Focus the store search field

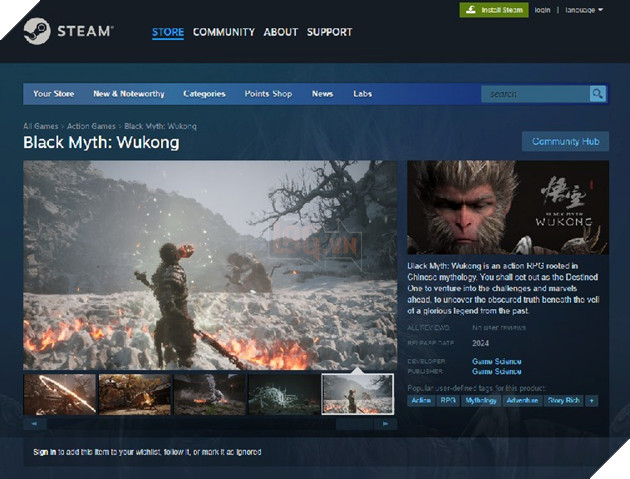click(x=536, y=94)
